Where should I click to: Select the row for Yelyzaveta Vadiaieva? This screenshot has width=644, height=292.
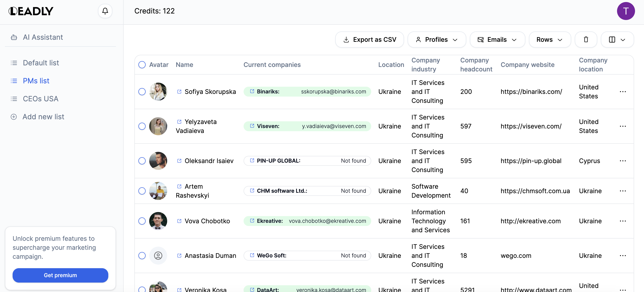click(142, 126)
